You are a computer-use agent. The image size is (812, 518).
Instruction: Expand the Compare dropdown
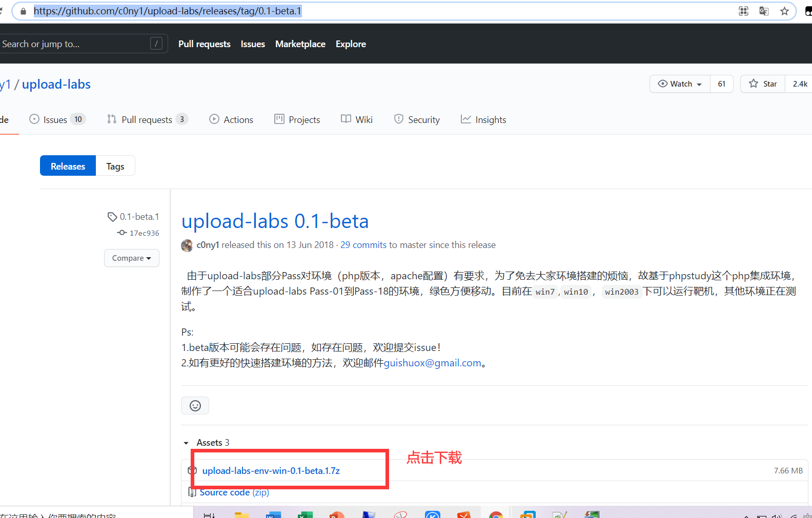click(x=132, y=258)
